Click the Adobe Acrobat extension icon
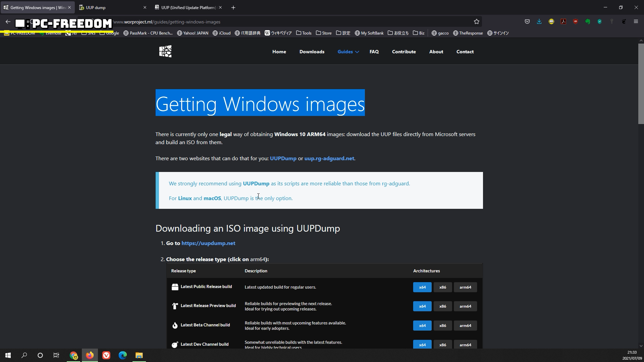644x362 pixels. tap(563, 22)
